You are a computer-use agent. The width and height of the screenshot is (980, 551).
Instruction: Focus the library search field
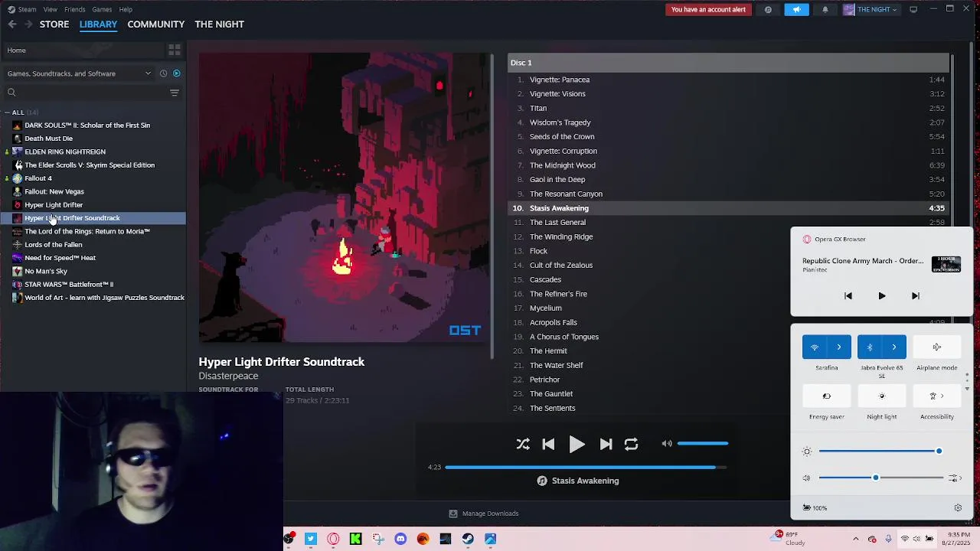coord(84,93)
